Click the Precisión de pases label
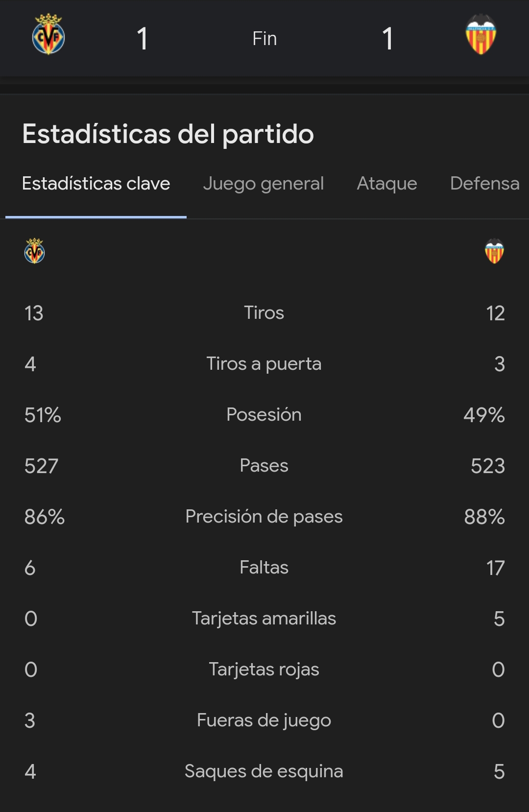529x812 pixels. pyautogui.click(x=264, y=516)
